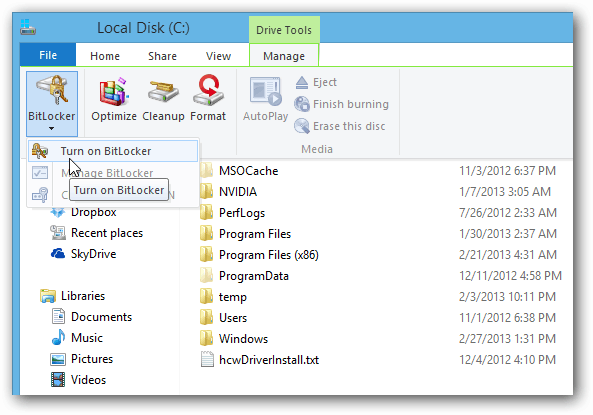Screen dimensions: 593x415
Task: Click the Eject icon
Action: pos(302,82)
